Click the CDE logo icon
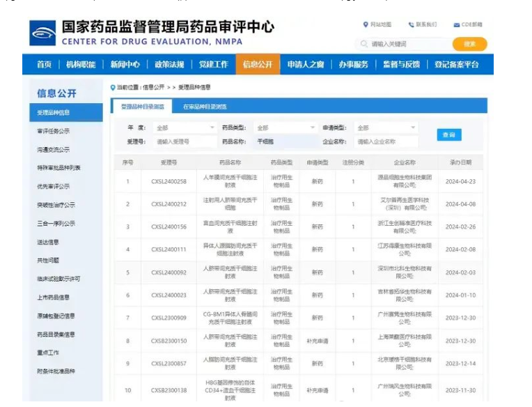The image size is (532, 407). 42,33
